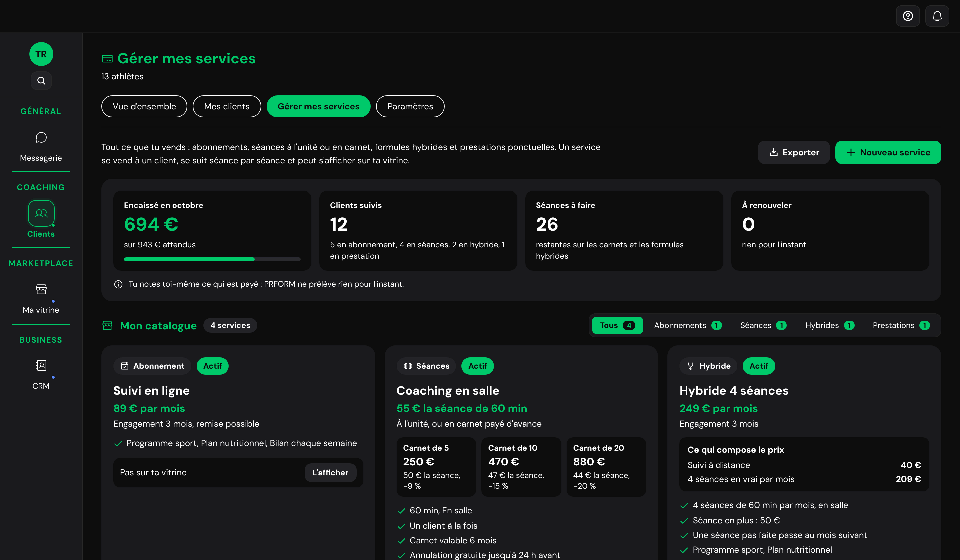Viewport: 960px width, 560px height.
Task: Open the CRM contact-book icon
Action: coord(41,366)
